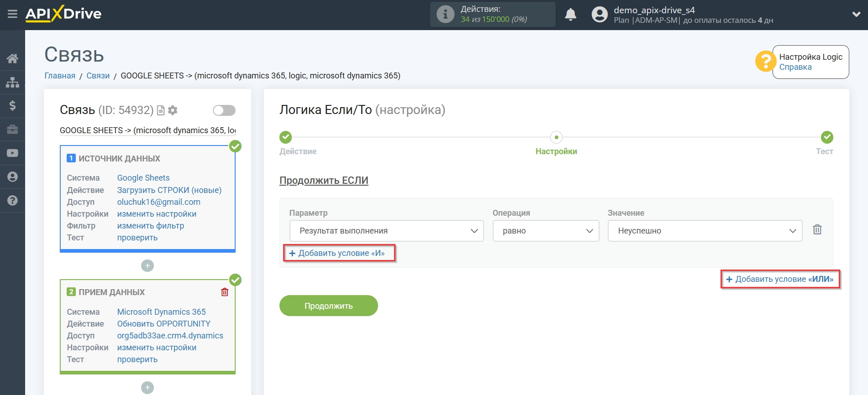Click the yellow help question icon
The image size is (868, 395).
(765, 61)
